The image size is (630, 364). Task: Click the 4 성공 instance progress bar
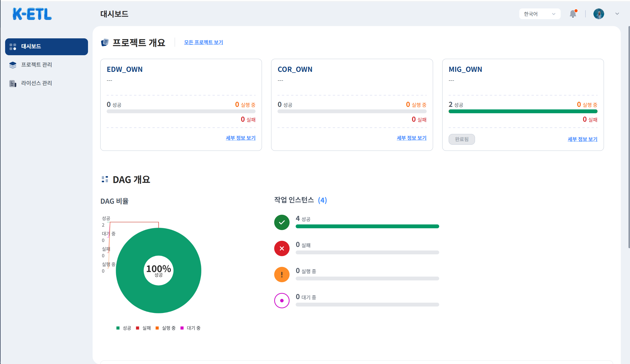click(x=367, y=226)
